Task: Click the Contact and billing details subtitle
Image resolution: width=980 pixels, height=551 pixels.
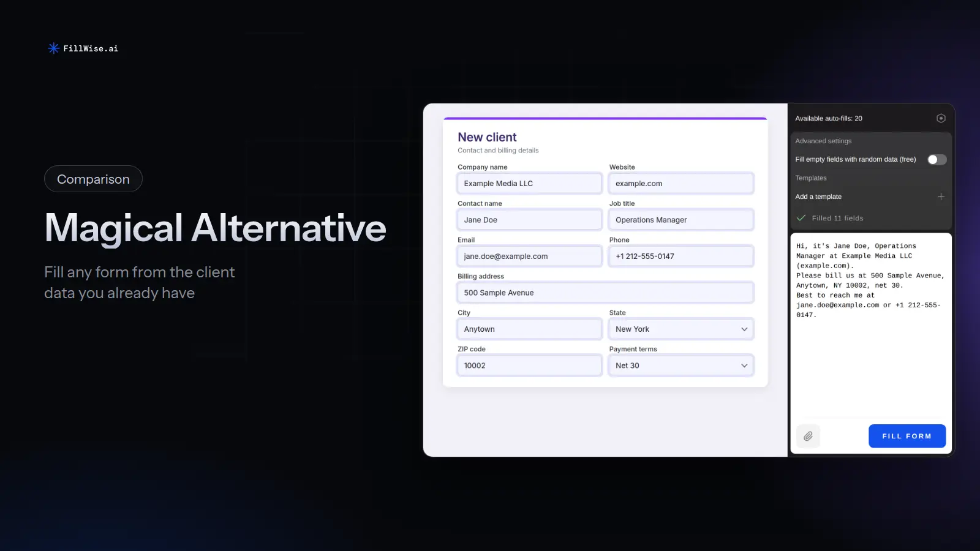Action: click(498, 151)
